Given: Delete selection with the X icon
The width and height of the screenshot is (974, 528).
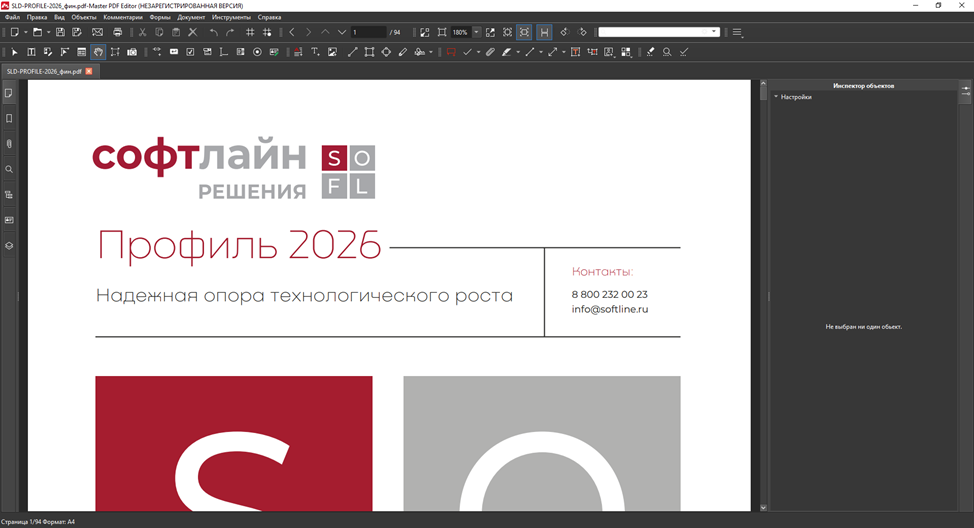Looking at the screenshot, I should (x=193, y=32).
